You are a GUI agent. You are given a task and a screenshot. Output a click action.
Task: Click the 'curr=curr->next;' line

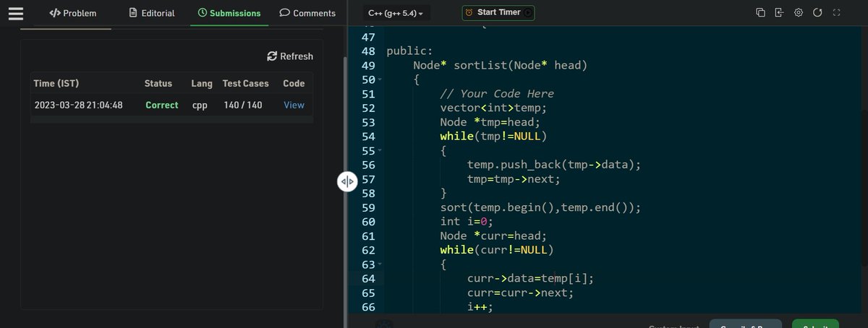click(x=520, y=293)
